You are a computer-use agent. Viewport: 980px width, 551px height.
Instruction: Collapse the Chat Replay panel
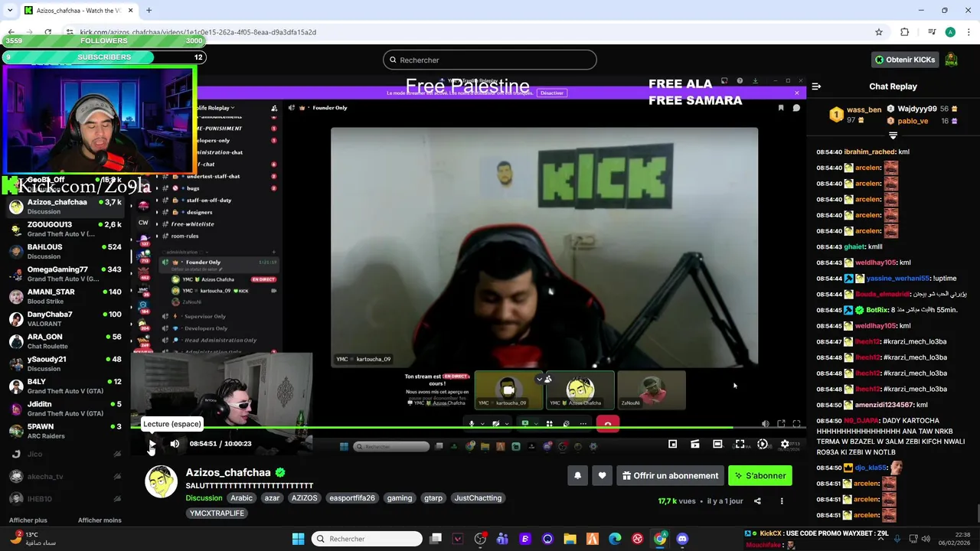pos(816,86)
